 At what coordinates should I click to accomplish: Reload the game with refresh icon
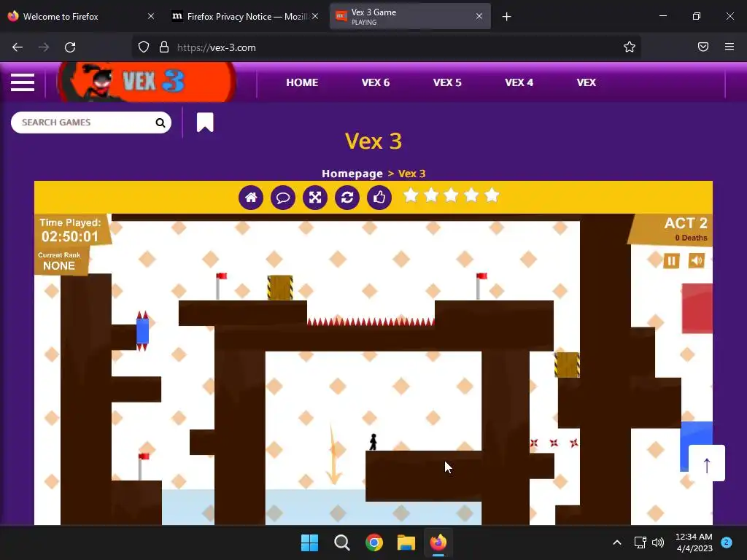[x=347, y=197]
